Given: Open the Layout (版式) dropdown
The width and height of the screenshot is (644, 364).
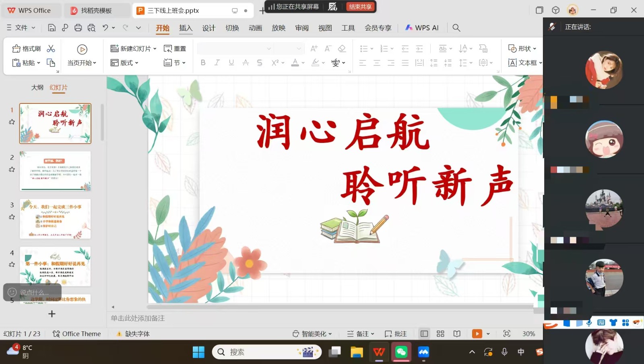Looking at the screenshot, I should click(x=124, y=63).
